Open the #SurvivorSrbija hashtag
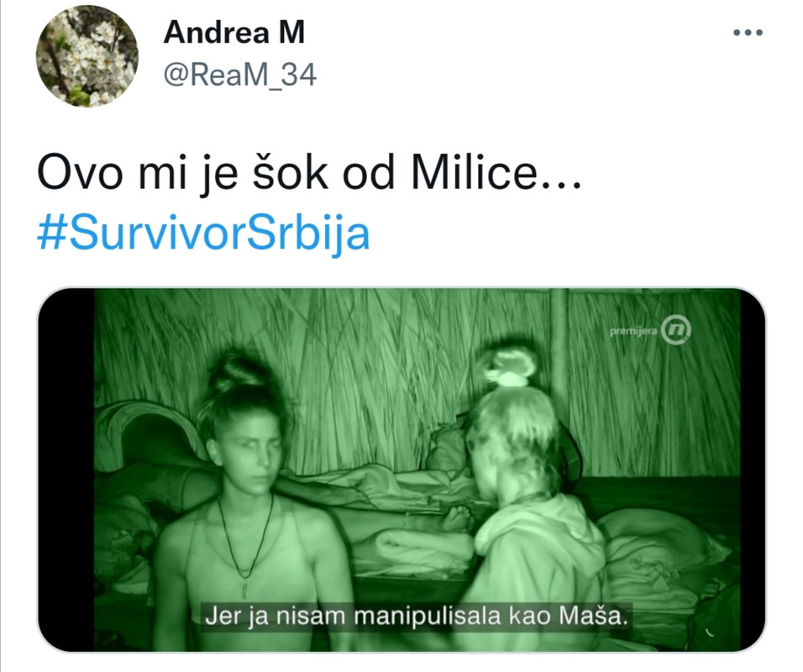The image size is (803, 672). [x=203, y=233]
